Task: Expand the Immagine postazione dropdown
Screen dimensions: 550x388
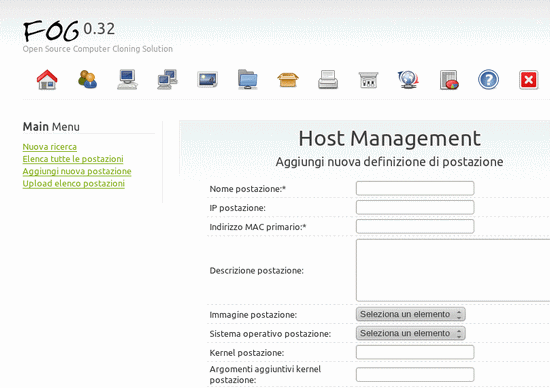Action: click(x=411, y=314)
